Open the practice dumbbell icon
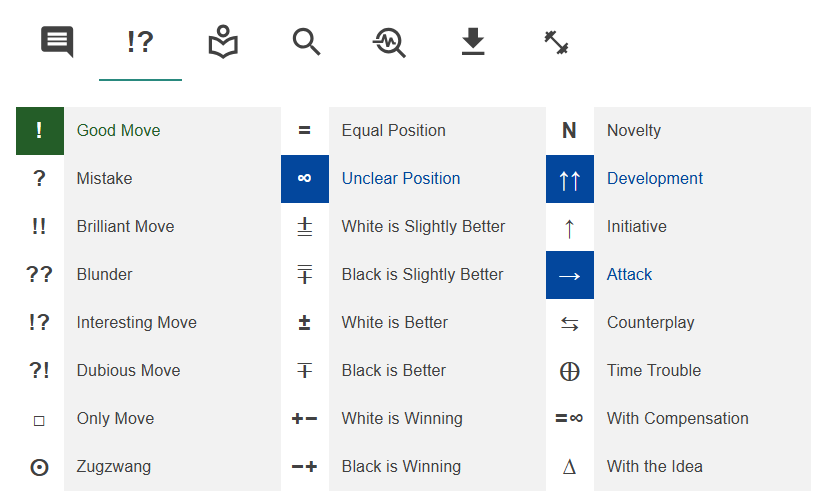822x500 pixels. tap(556, 42)
